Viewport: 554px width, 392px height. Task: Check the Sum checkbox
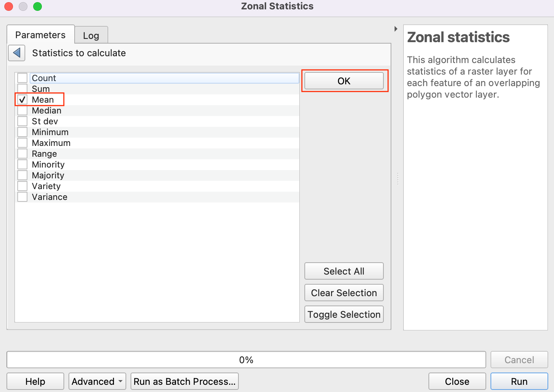pyautogui.click(x=22, y=89)
